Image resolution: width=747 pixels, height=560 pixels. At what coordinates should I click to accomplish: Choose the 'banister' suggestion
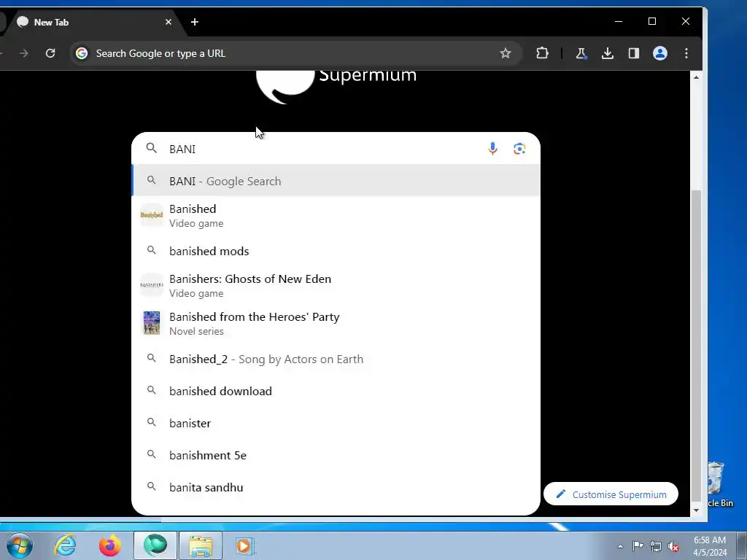click(x=336, y=423)
